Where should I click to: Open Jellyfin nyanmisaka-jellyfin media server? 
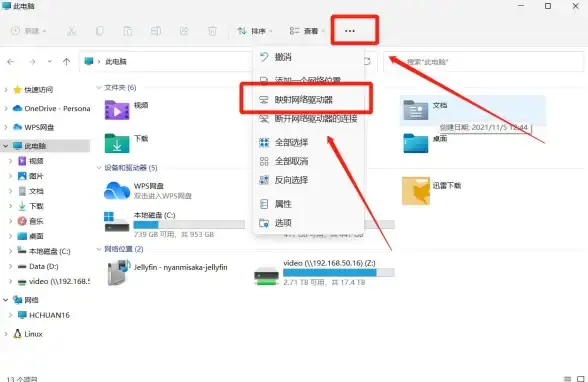point(166,273)
